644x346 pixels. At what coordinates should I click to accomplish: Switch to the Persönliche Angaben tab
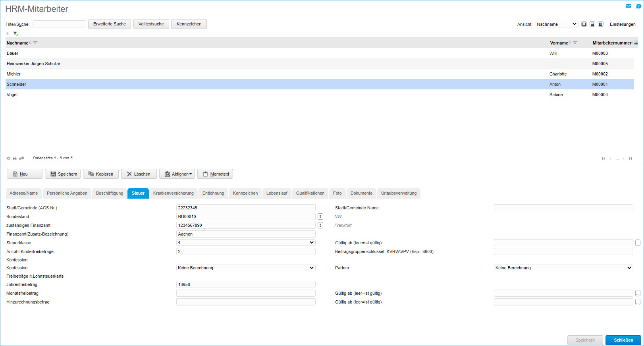67,193
